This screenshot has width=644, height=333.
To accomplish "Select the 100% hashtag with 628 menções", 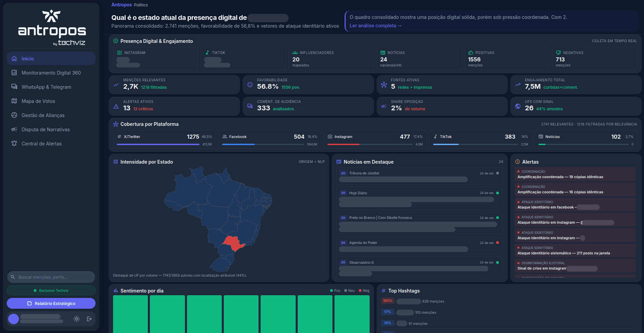I will point(509,301).
